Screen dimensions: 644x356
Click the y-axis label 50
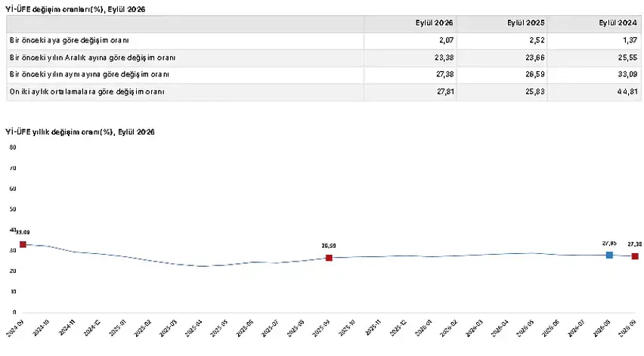[x=13, y=209]
